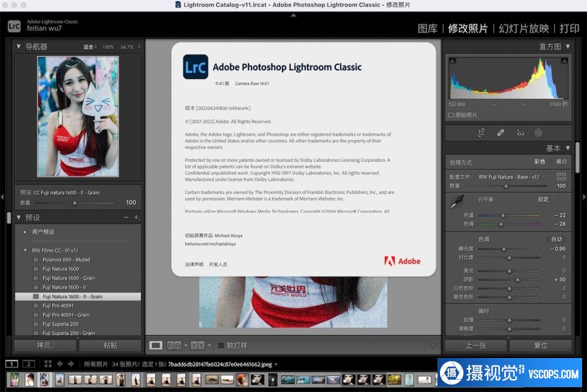The image size is (587, 392).
Task: Open toolbar content dropdown triangle
Action: pyautogui.click(x=433, y=345)
